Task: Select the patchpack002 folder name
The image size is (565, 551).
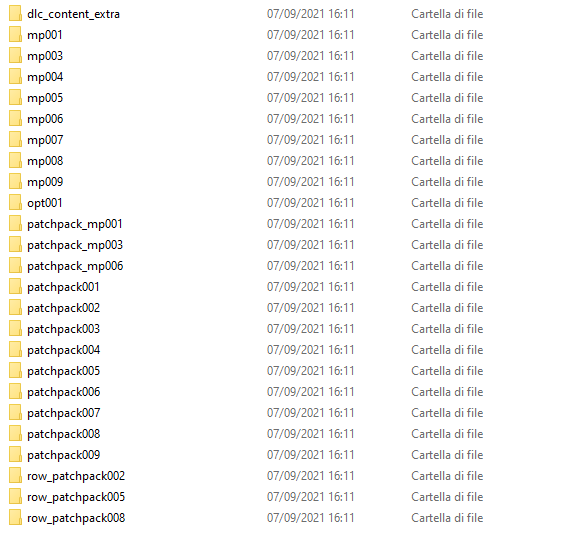Action: click(64, 308)
